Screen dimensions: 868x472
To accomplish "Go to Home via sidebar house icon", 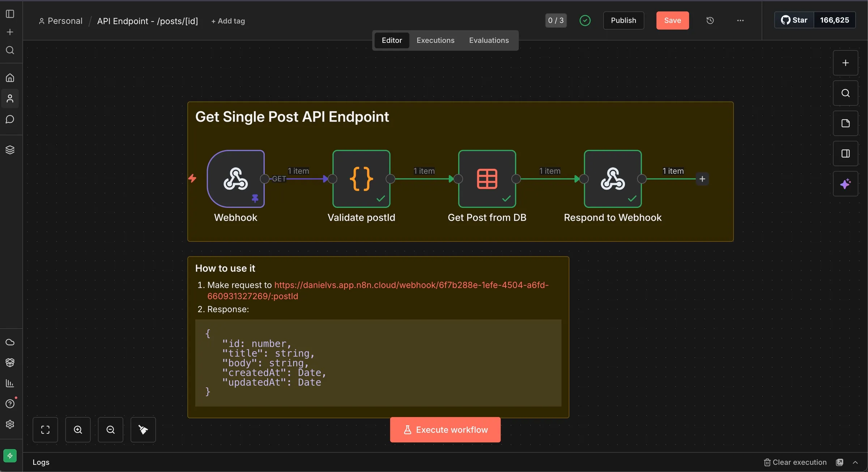I will click(x=10, y=78).
